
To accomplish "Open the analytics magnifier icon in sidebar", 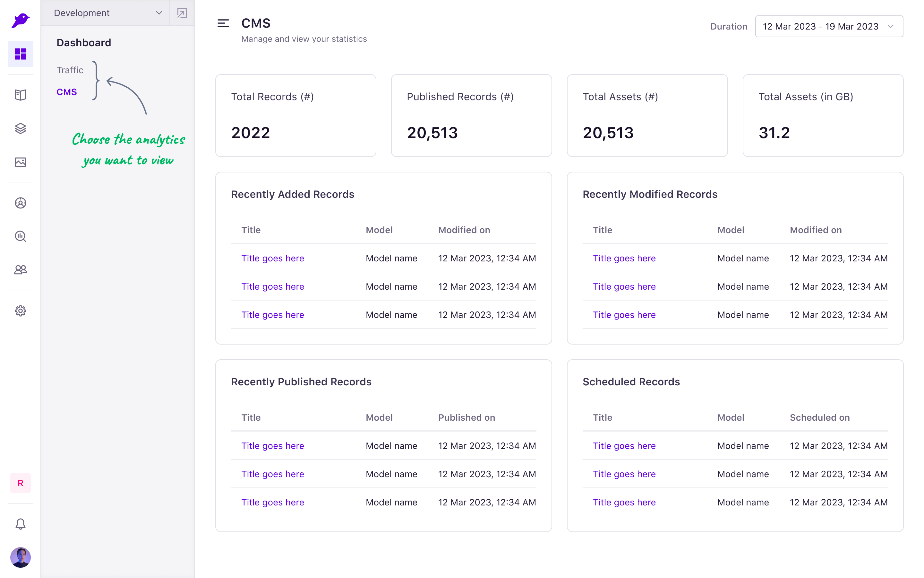I will point(20,236).
